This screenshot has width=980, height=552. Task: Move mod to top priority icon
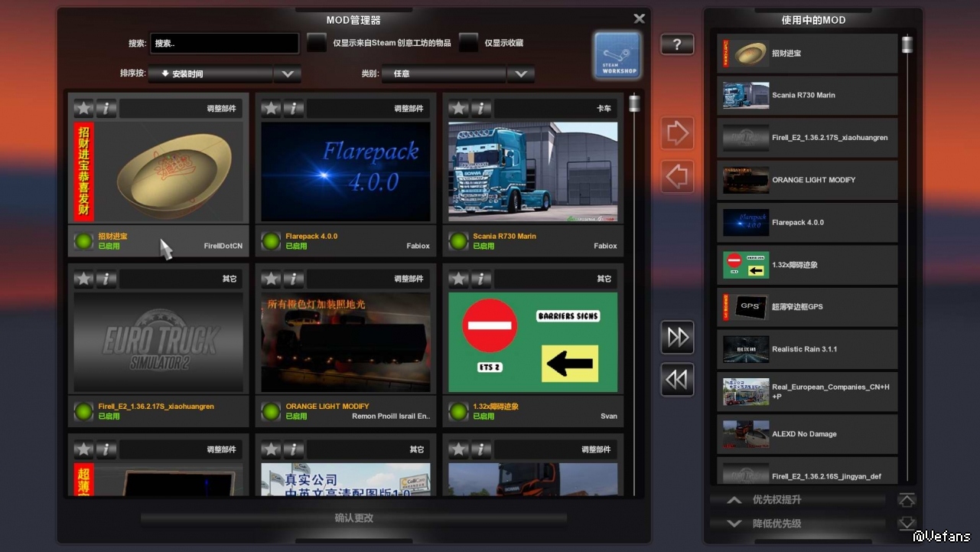(x=907, y=501)
